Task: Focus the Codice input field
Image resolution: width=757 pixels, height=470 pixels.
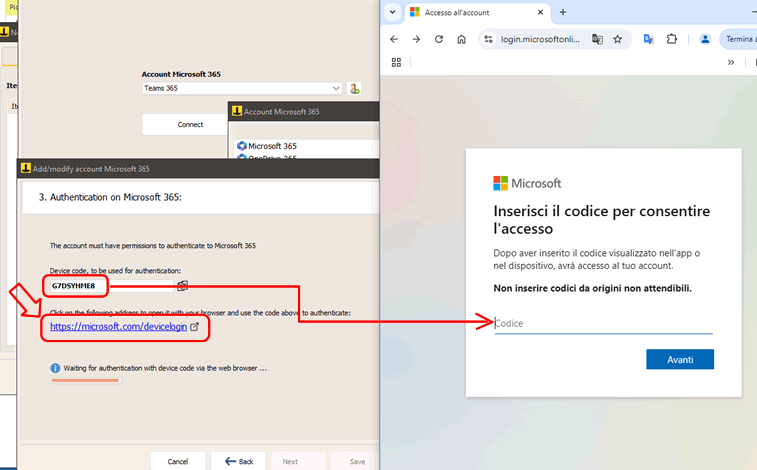Action: click(x=603, y=323)
